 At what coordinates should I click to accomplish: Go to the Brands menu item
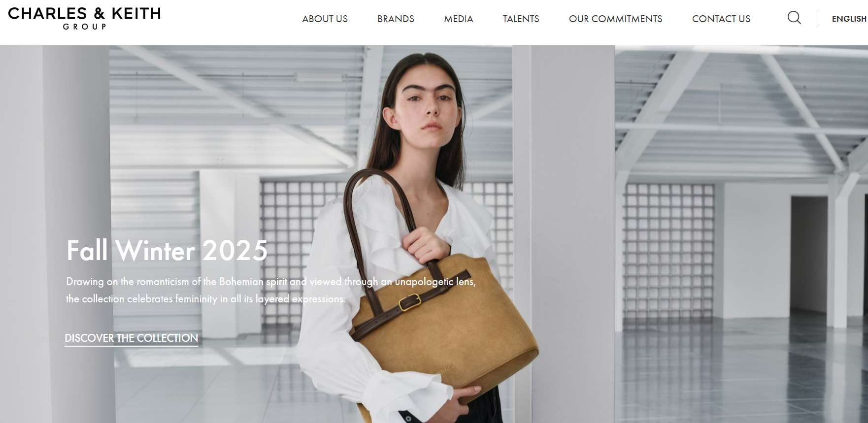point(396,19)
